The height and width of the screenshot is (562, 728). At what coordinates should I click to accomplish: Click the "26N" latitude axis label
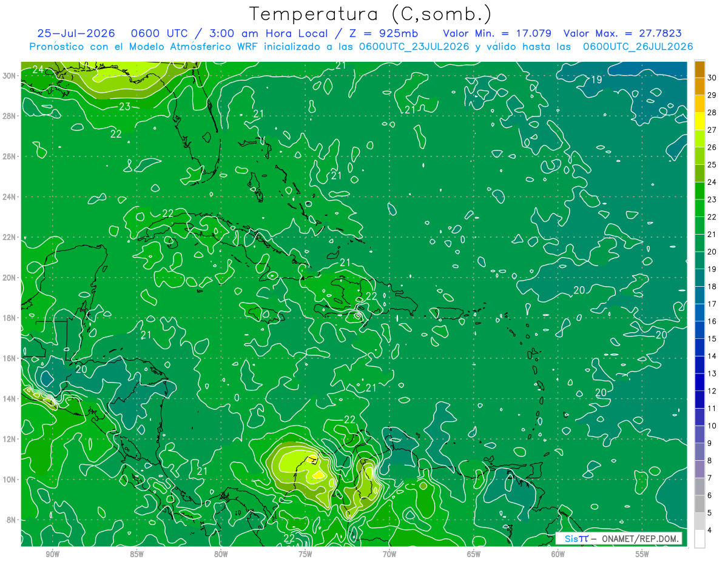click(10, 156)
